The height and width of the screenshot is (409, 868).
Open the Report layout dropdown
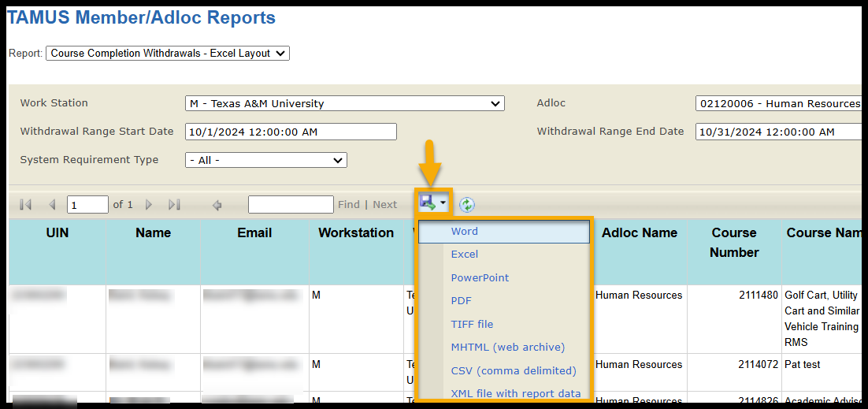pyautogui.click(x=168, y=54)
